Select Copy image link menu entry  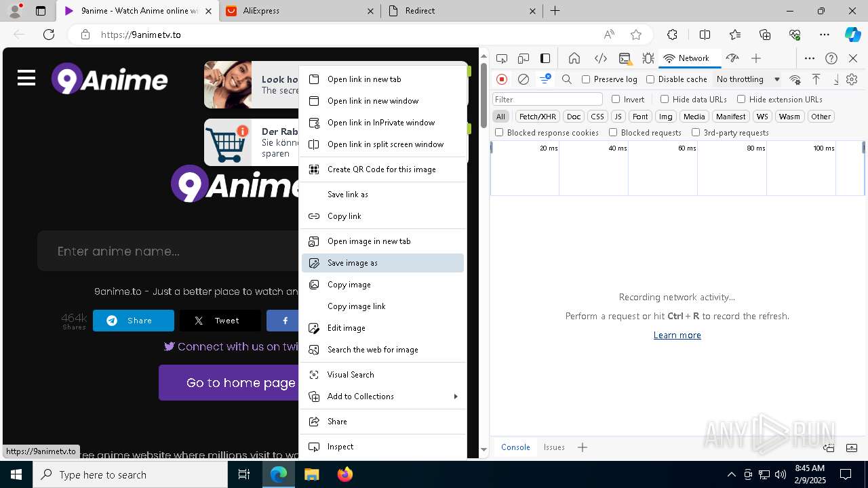pos(383,306)
